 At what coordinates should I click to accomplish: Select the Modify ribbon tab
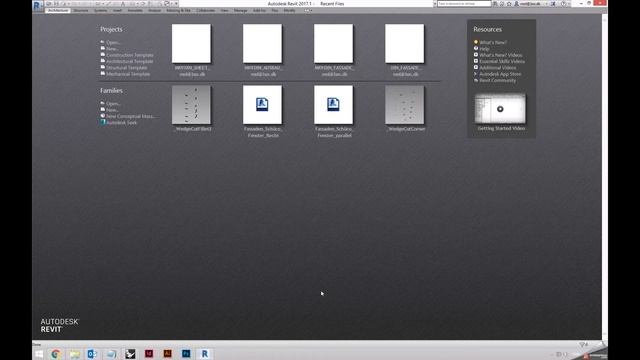pyautogui.click(x=289, y=11)
